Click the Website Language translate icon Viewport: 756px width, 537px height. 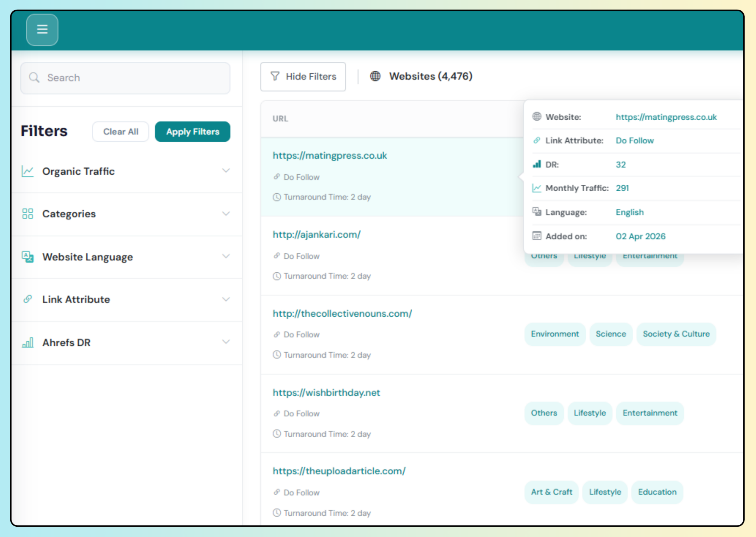28,257
